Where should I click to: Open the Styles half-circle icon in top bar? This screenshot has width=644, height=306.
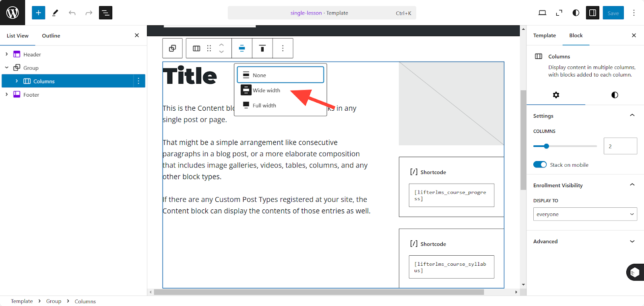click(x=576, y=13)
